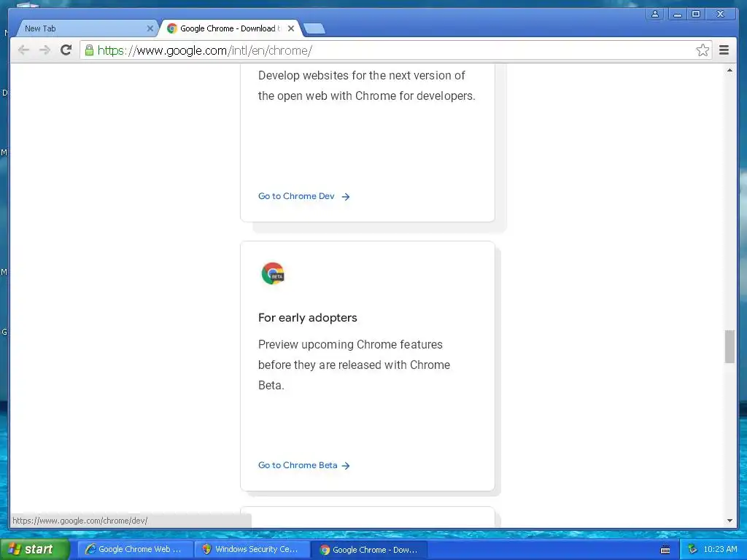Click the Preview upcoming Chrome features paragraph
The height and width of the screenshot is (560, 747).
[354, 365]
